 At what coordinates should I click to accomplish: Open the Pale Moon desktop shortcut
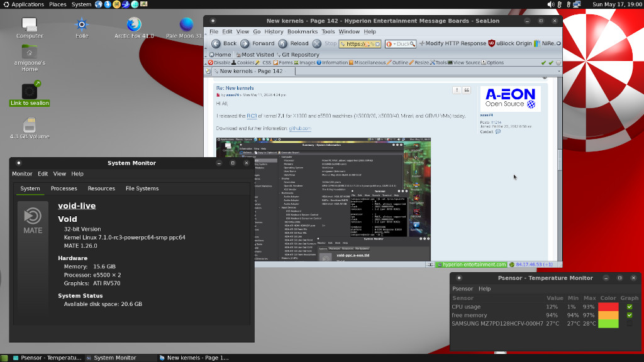(x=185, y=28)
